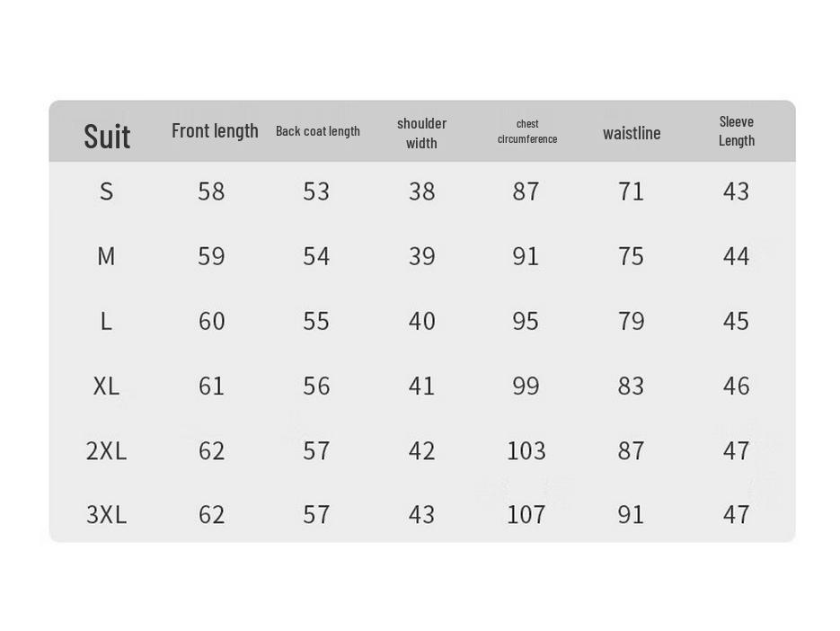The width and height of the screenshot is (840, 631).
Task: Click the M size row label
Action: click(x=106, y=256)
